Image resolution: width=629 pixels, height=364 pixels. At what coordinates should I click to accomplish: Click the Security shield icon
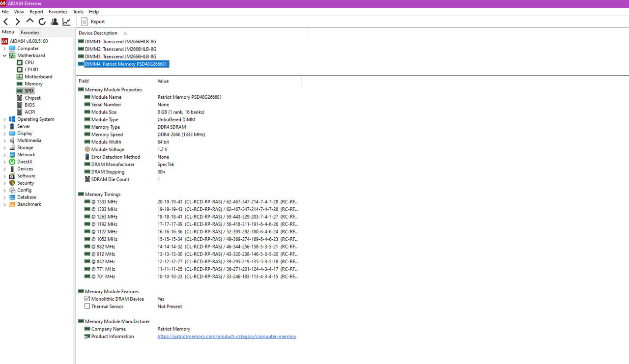pyautogui.click(x=12, y=183)
